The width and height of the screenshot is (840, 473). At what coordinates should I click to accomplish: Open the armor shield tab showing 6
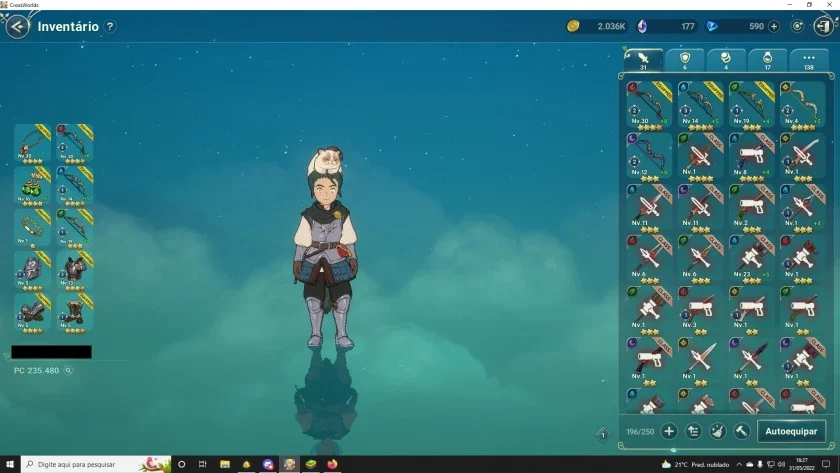[x=684, y=60]
